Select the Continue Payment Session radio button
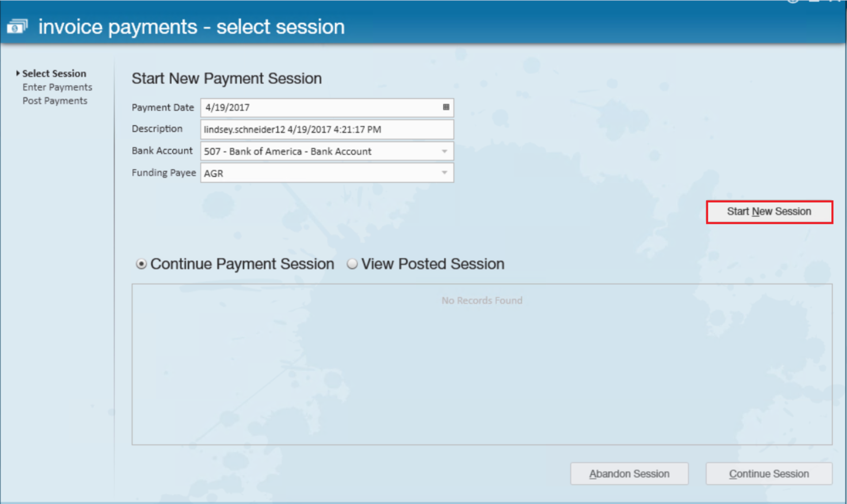Screen dimensions: 847x504 pos(141,264)
